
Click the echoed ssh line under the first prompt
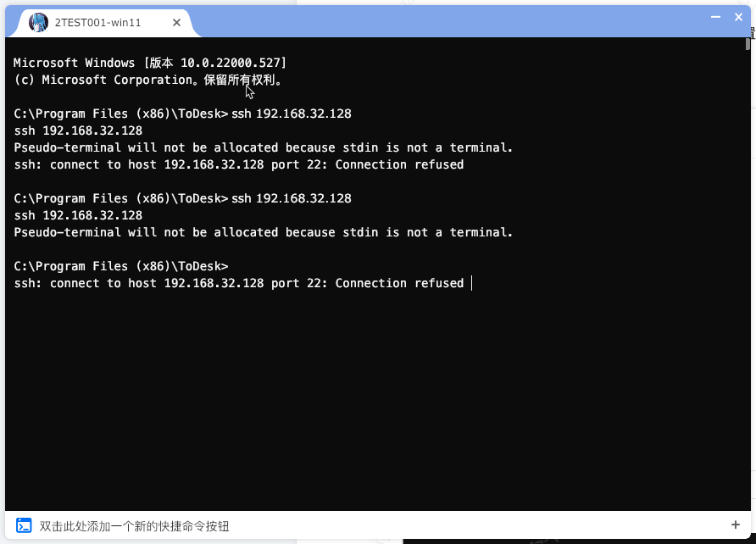(78, 130)
